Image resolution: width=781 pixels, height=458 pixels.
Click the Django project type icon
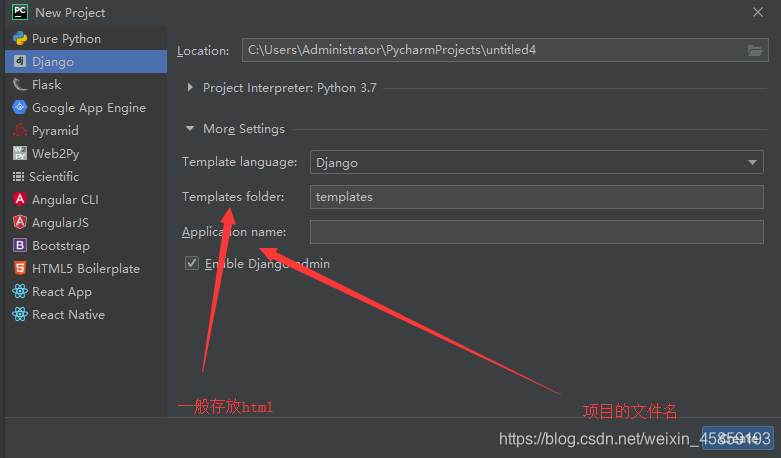point(20,61)
